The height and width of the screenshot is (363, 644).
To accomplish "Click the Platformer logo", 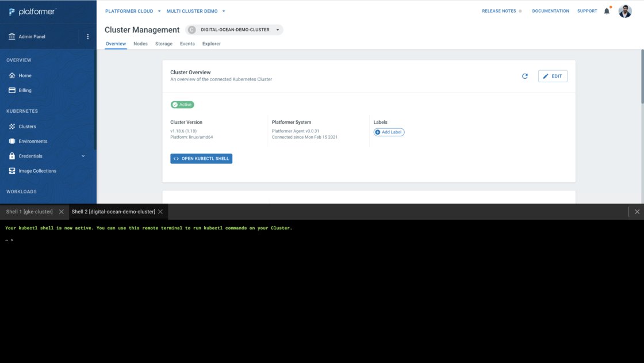I will (x=32, y=12).
